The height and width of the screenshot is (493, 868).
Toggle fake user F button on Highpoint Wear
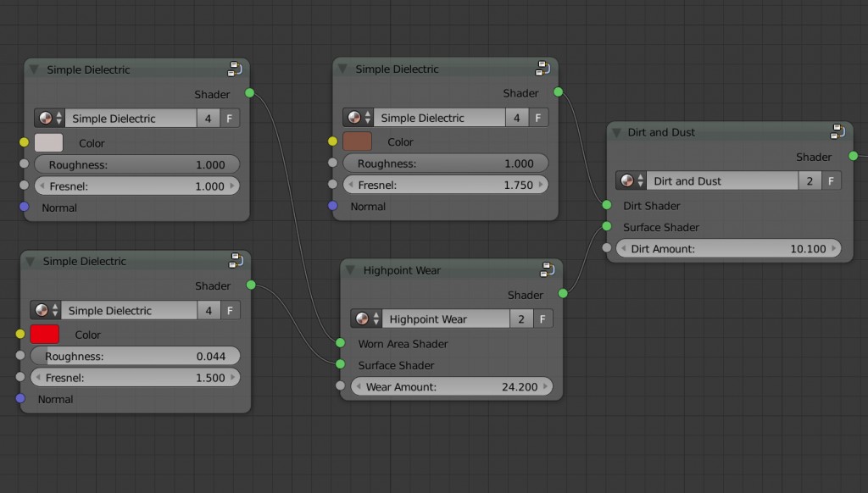point(542,319)
